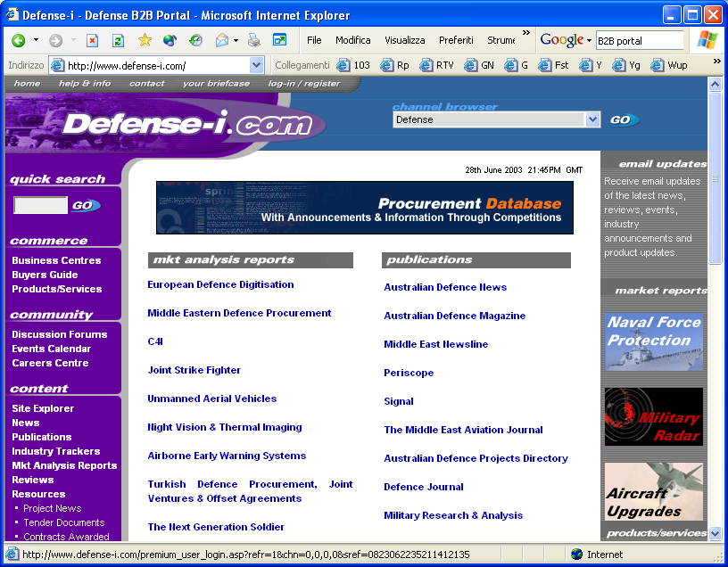This screenshot has width=728, height=567.
Task: Open the Military Radar report thumbnail
Action: tap(654, 416)
